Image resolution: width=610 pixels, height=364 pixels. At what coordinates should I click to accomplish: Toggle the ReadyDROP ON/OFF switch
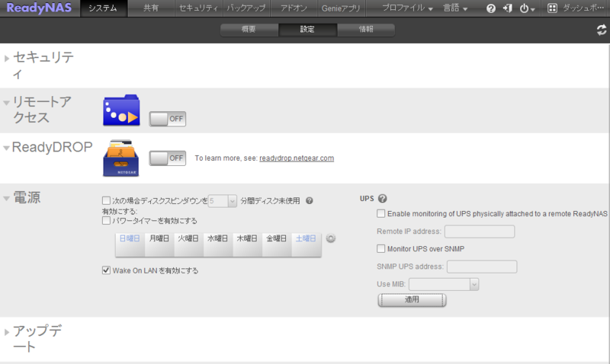click(x=168, y=158)
